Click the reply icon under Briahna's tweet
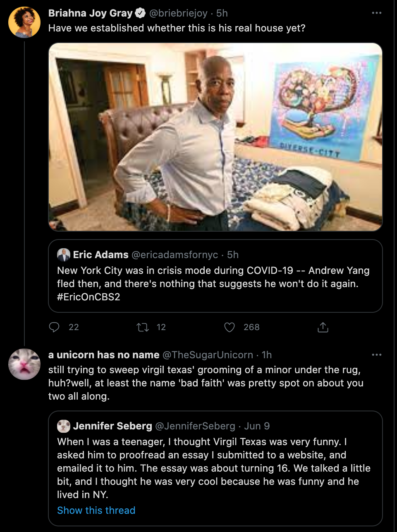This screenshot has width=397, height=532. pyautogui.click(x=54, y=327)
